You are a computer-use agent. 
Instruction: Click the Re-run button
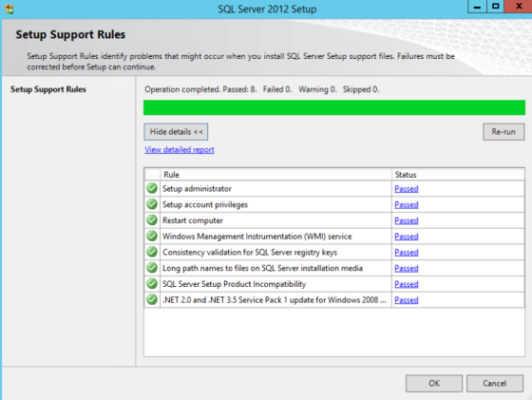[503, 132]
